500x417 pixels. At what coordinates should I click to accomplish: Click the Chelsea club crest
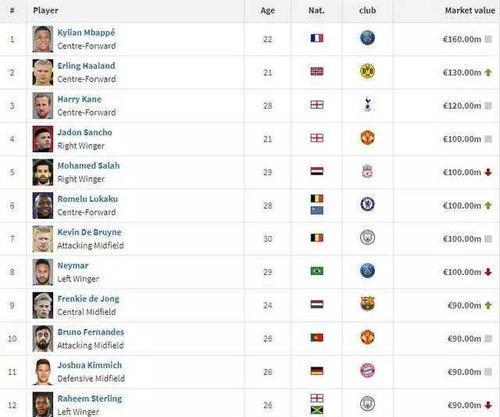[x=367, y=204]
